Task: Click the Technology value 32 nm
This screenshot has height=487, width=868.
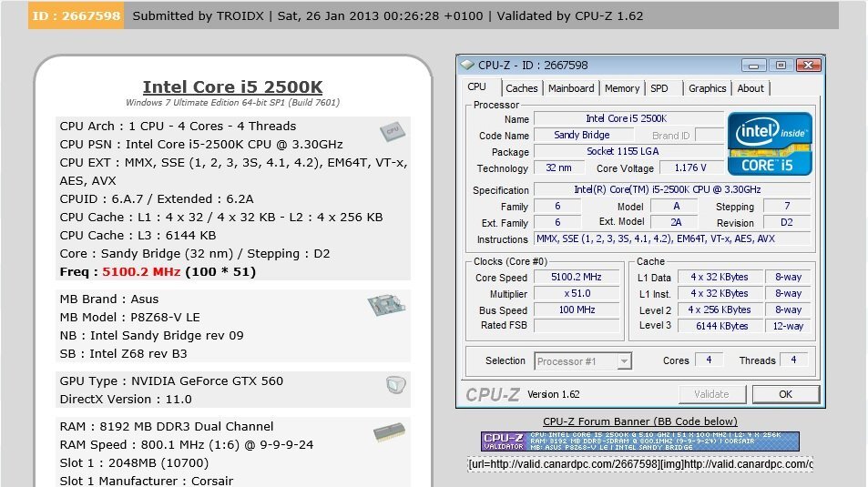Action: 558,167
